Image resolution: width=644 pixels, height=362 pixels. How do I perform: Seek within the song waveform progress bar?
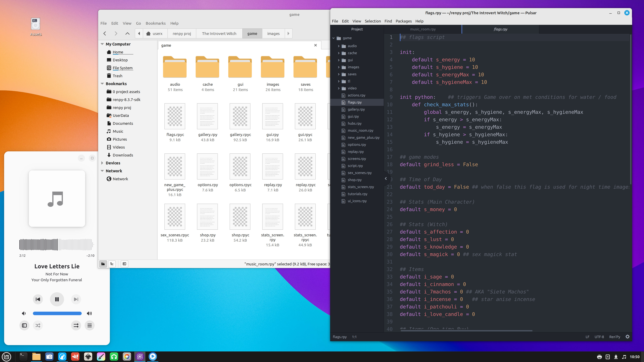point(57,244)
